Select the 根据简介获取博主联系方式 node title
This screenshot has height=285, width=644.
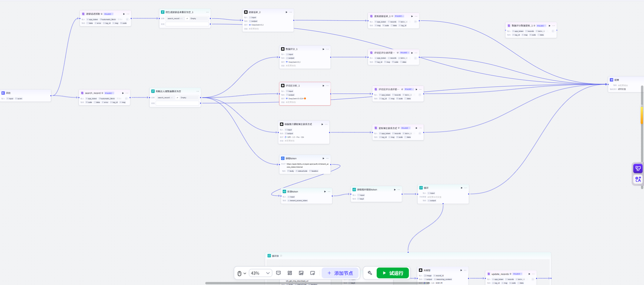pyautogui.click(x=299, y=124)
